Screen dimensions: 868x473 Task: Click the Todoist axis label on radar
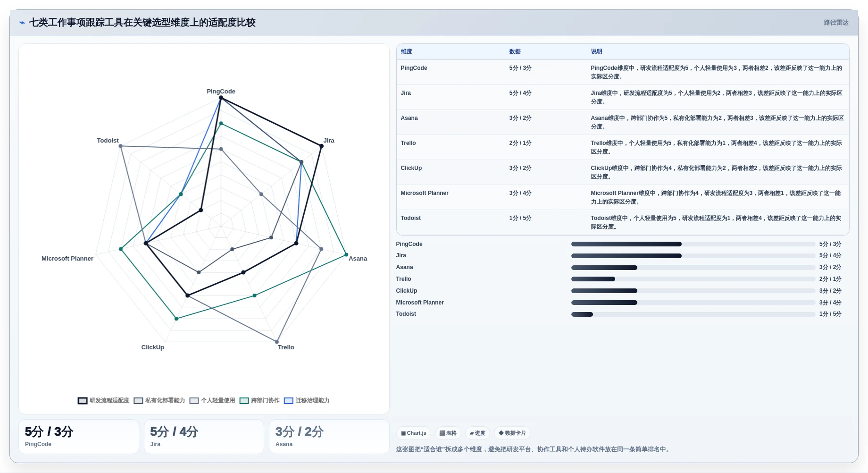coord(108,141)
